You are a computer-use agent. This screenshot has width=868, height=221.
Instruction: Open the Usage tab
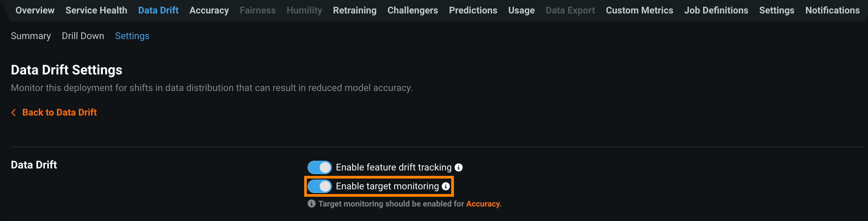521,10
